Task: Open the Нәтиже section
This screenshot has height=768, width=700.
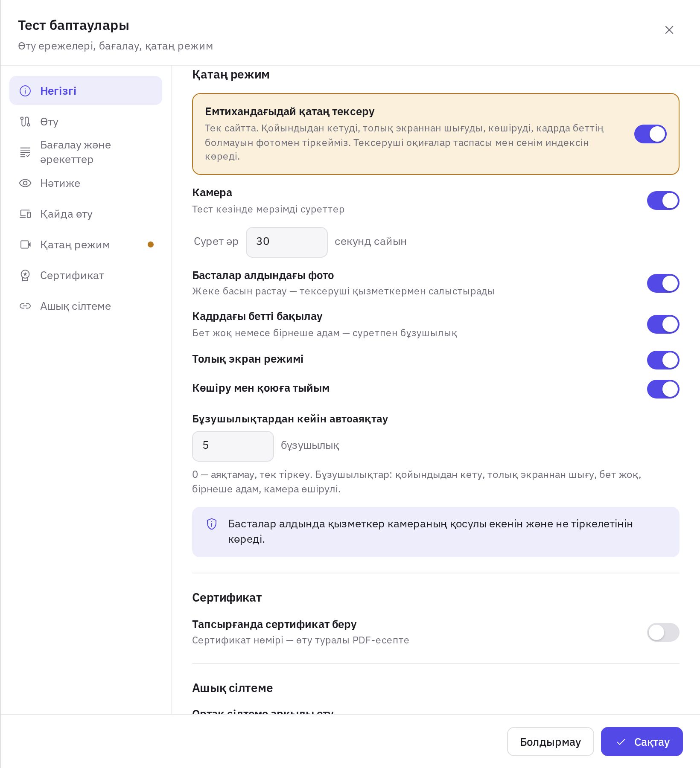Action: pyautogui.click(x=86, y=183)
